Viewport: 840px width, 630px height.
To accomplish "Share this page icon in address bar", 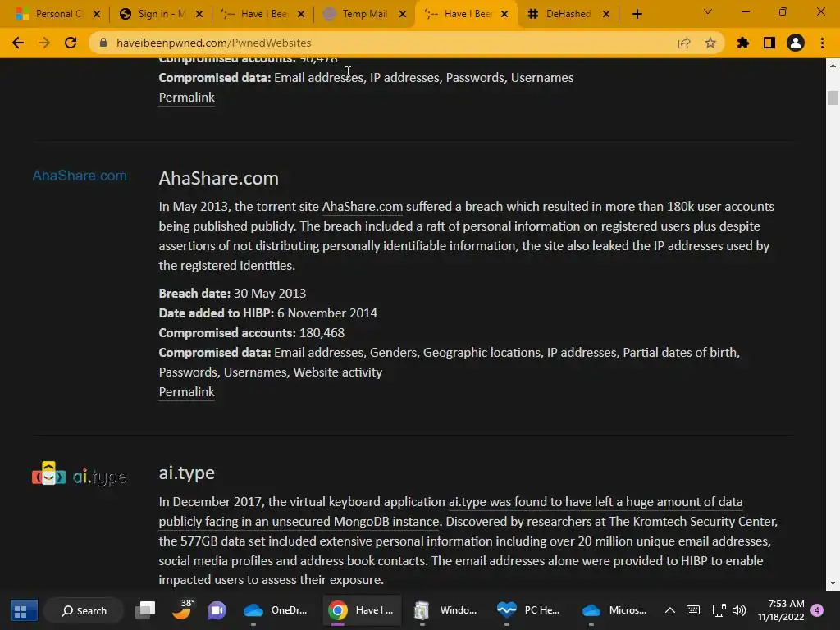I will tap(684, 43).
